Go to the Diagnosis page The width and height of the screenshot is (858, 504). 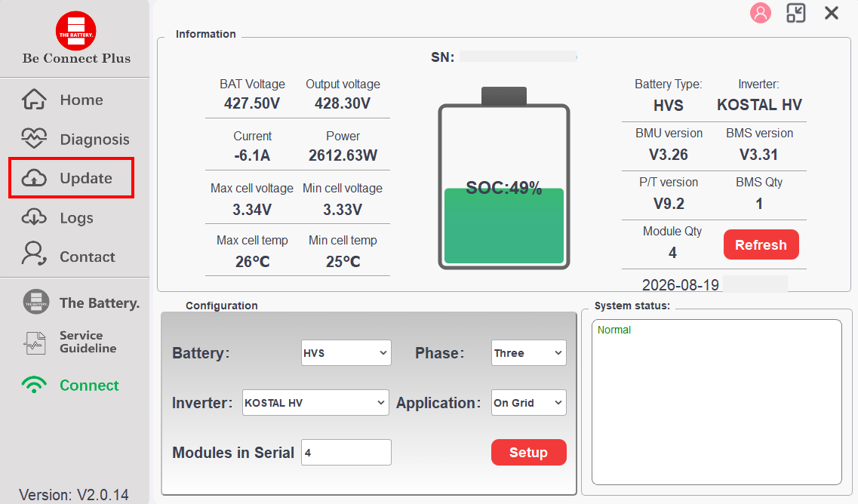(x=94, y=140)
